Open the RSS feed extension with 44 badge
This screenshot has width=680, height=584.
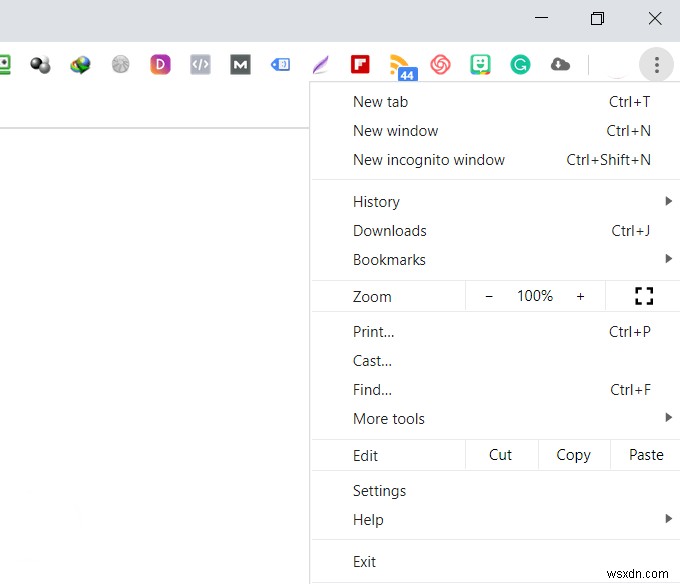pos(402,67)
